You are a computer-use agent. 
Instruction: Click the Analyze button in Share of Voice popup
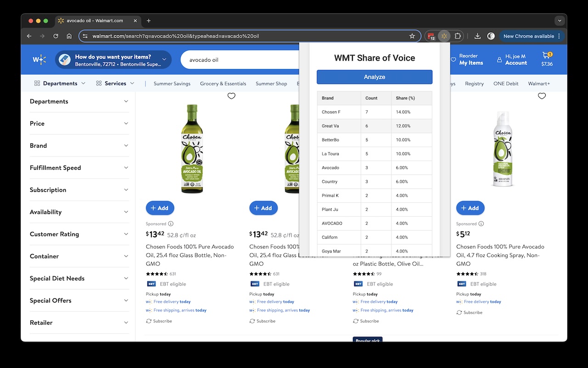point(374,77)
